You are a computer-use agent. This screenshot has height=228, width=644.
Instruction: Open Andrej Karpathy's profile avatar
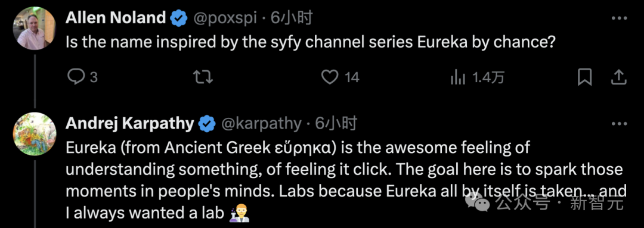pos(34,133)
